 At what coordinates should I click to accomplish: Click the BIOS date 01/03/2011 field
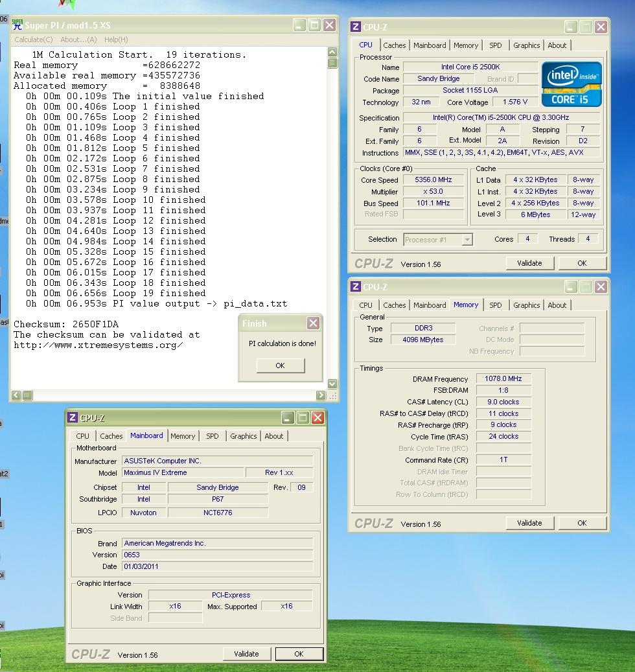pos(218,566)
